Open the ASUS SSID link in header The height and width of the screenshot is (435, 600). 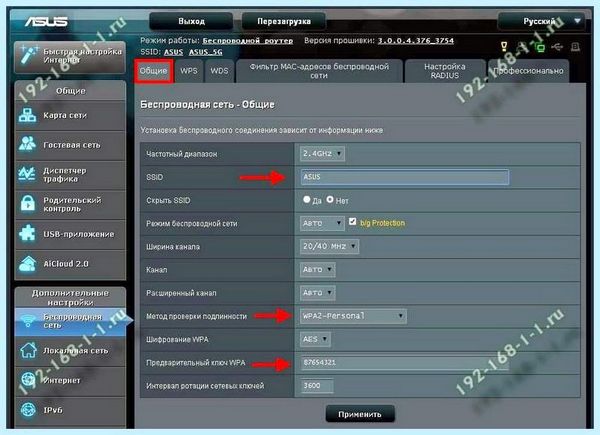(173, 52)
